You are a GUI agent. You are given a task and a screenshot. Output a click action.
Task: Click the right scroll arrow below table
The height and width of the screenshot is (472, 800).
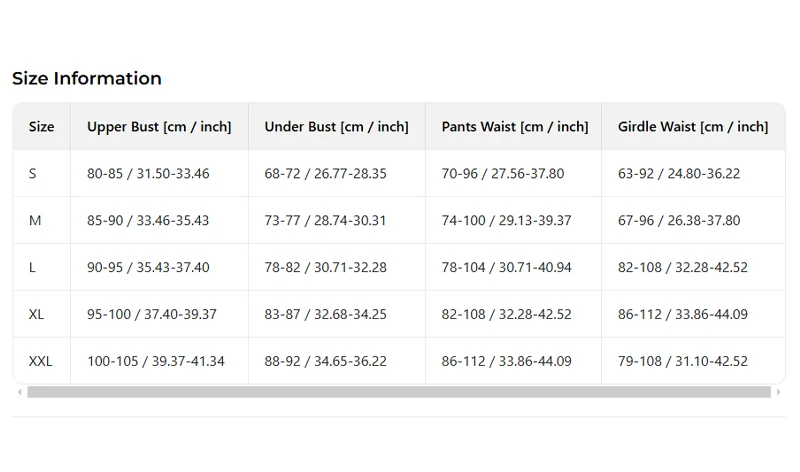779,392
